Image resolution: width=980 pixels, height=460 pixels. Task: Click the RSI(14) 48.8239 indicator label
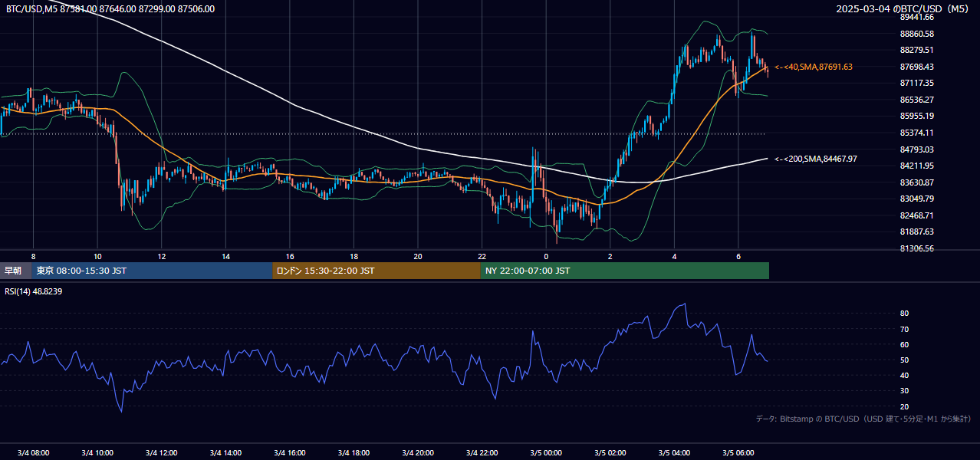[x=34, y=291]
